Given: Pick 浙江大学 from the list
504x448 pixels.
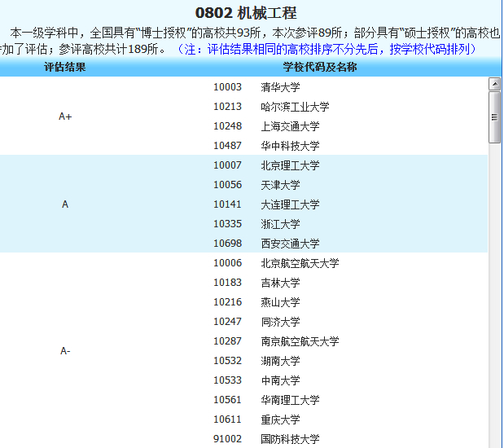Looking at the screenshot, I should click(x=280, y=224).
